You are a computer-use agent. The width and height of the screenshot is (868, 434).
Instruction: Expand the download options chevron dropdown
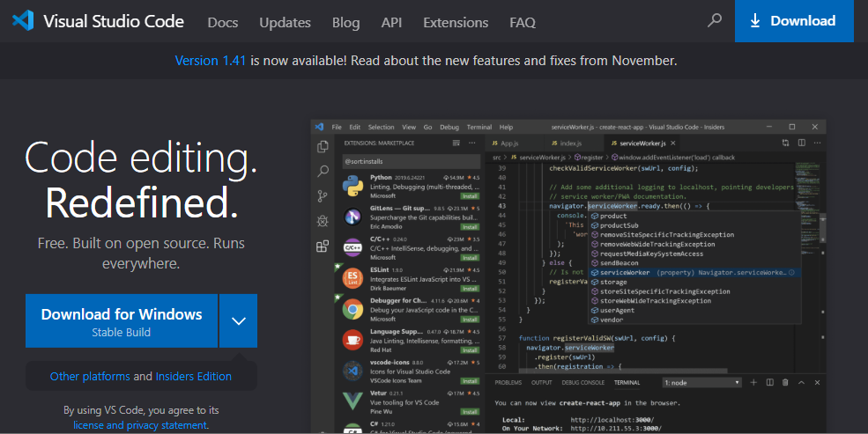239,320
